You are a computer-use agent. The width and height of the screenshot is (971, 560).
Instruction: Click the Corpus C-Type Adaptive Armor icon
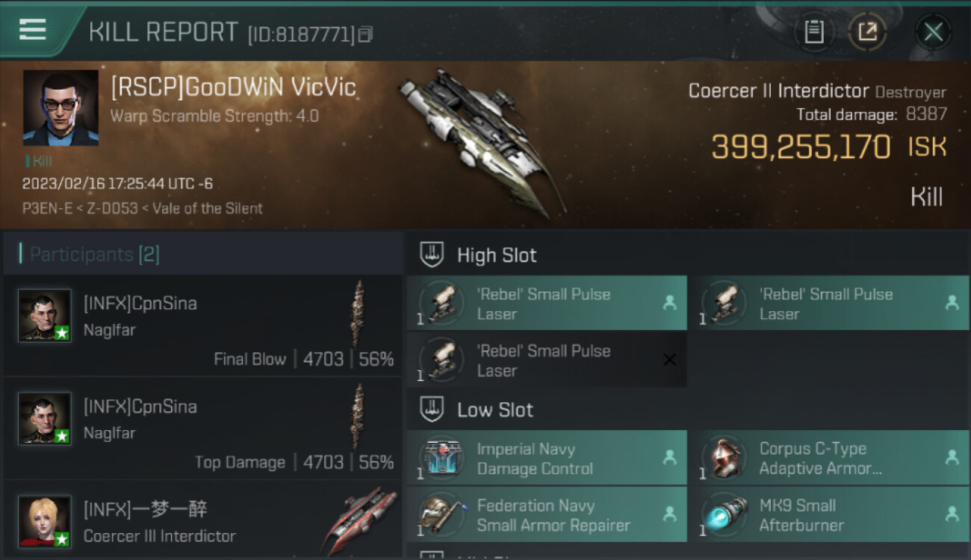click(725, 458)
